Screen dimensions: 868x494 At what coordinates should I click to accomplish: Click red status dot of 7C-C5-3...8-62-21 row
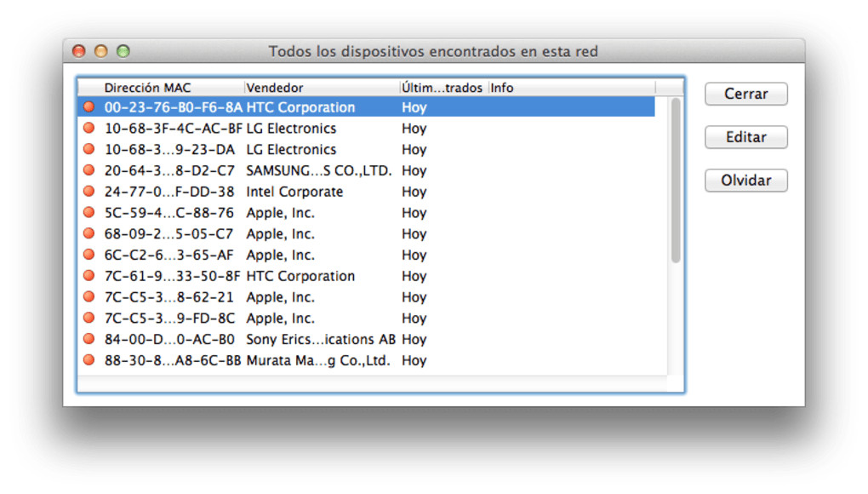coord(89,296)
